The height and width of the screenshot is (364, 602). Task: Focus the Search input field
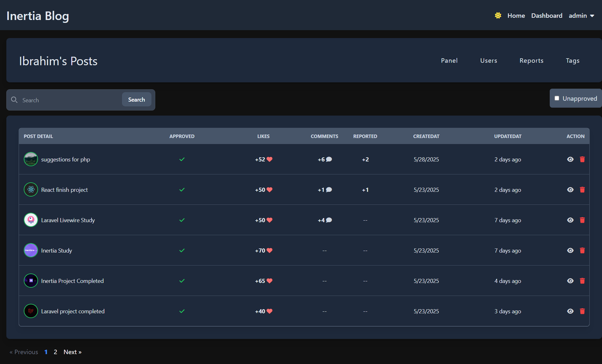71,100
